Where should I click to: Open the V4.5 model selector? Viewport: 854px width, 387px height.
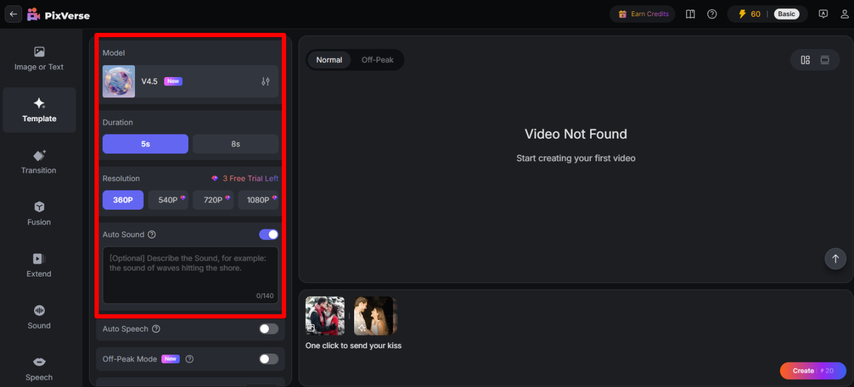tap(191, 82)
